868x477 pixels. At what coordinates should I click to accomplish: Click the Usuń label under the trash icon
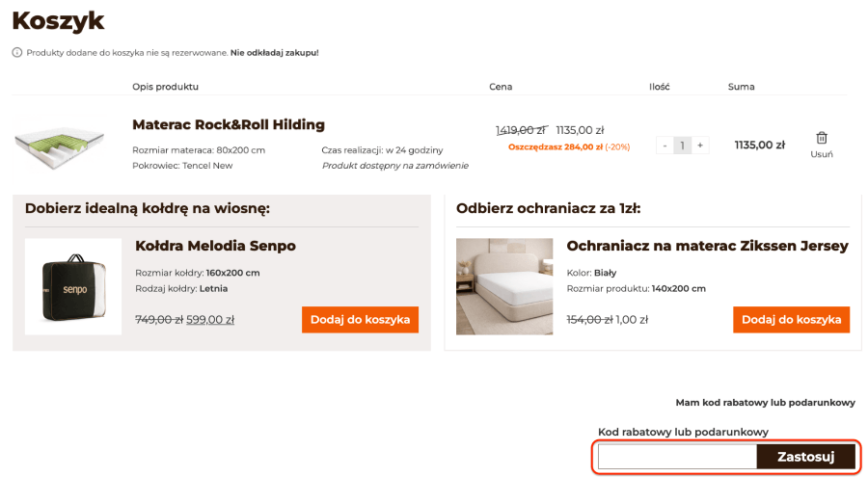pos(822,154)
